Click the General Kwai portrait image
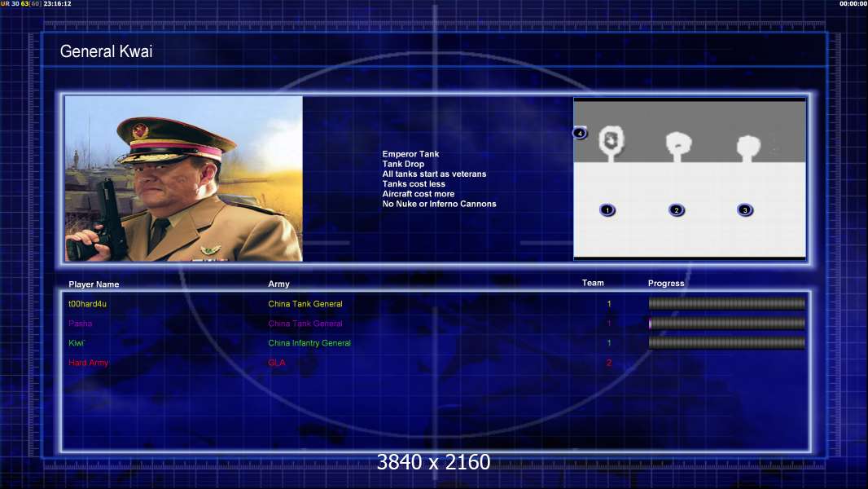868x489 pixels. coord(184,178)
